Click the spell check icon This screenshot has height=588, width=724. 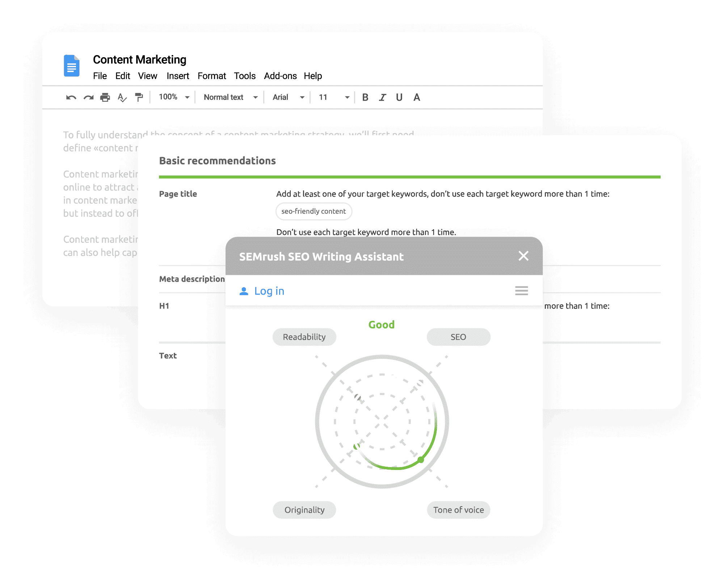(x=122, y=97)
